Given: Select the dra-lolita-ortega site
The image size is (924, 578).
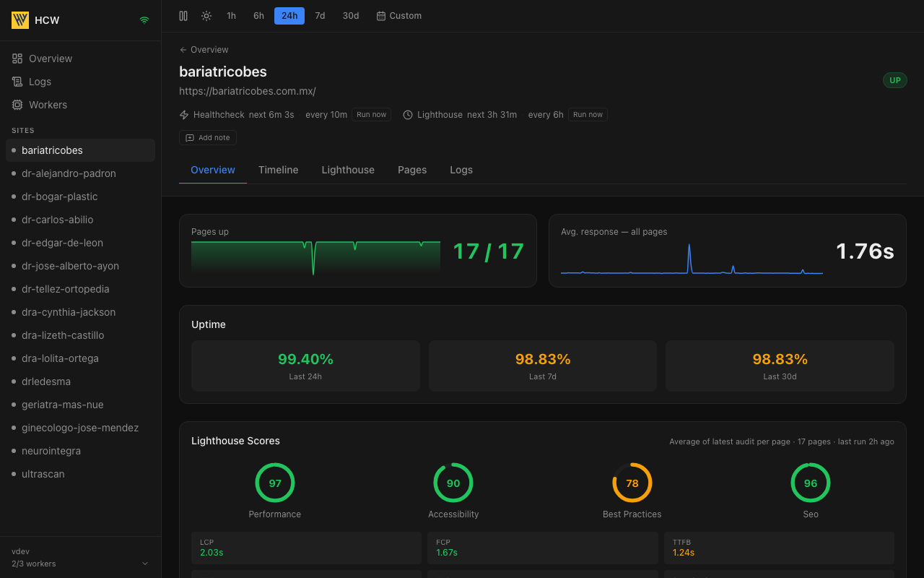Looking at the screenshot, I should 80,358.
